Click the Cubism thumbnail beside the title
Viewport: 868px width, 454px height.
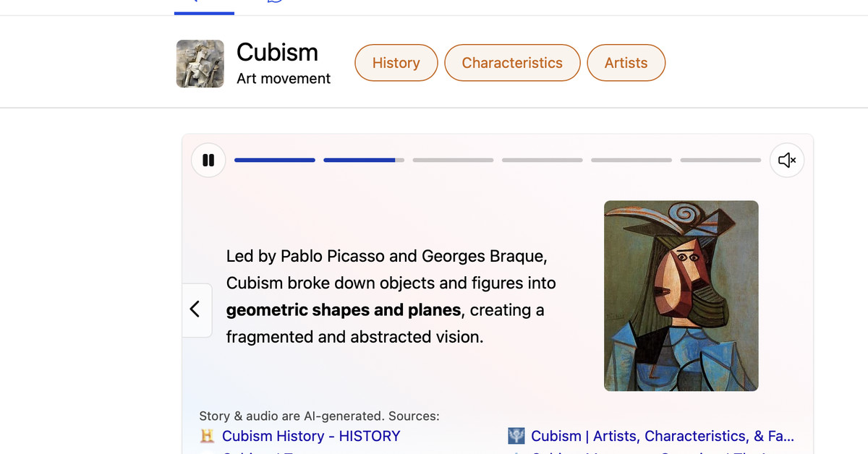[x=200, y=64]
